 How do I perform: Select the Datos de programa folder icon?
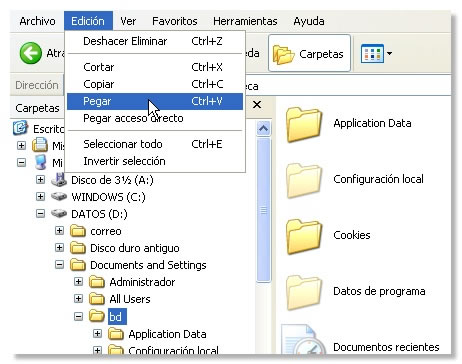click(x=303, y=292)
